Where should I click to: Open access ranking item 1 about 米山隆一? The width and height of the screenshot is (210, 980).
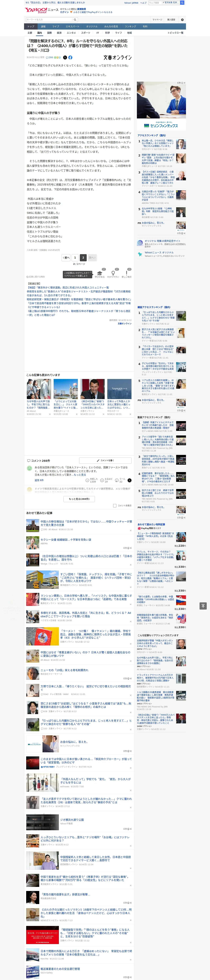pyautogui.click(x=157, y=143)
